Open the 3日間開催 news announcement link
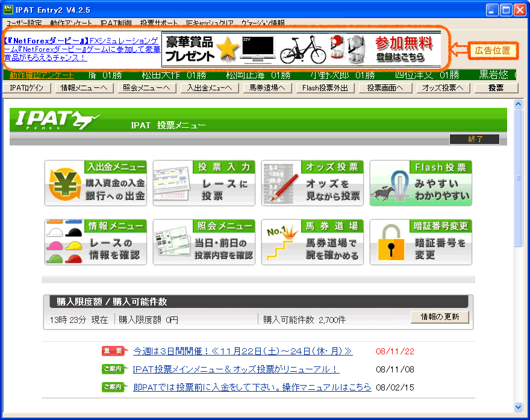This screenshot has height=420, width=530. coord(242,351)
